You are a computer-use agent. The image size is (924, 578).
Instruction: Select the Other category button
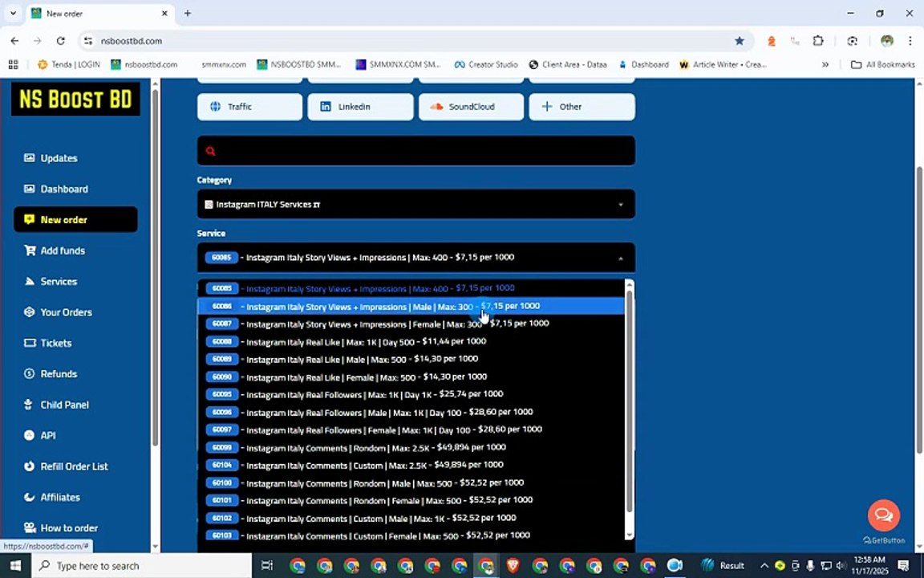[582, 107]
